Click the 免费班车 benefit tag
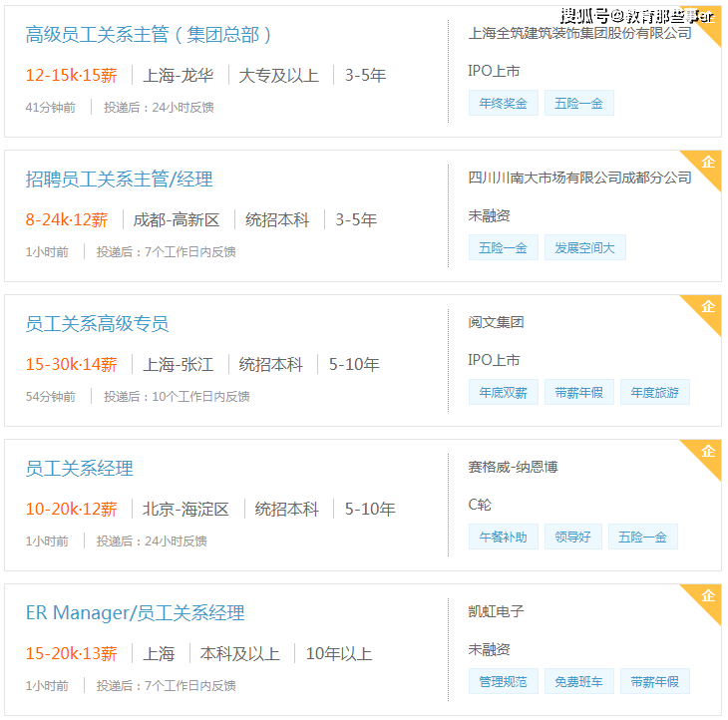Viewport: 728px width, 720px height. pos(579,681)
